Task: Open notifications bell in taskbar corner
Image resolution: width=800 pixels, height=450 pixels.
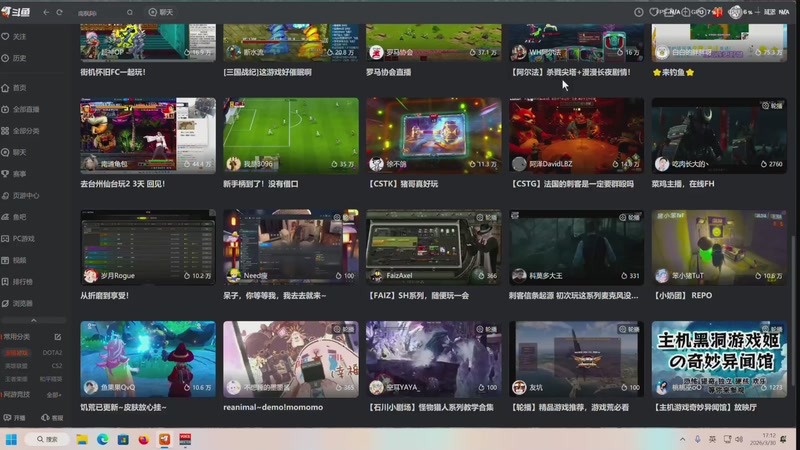Action: point(784,439)
